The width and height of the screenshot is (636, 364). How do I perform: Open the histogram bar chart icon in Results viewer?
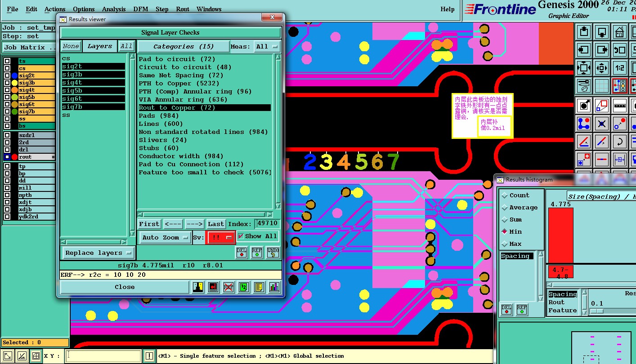[274, 287]
